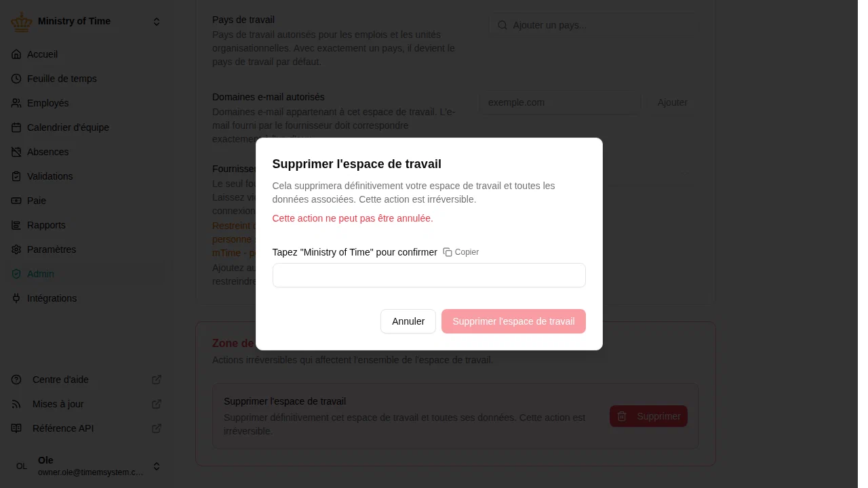Click the Accueil home icon in sidebar

(x=16, y=54)
